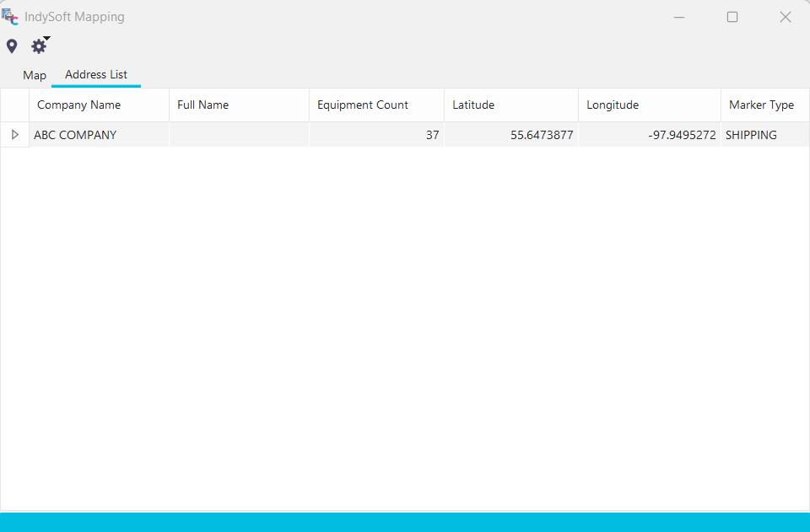Switch to the Map tab
The image size is (810, 532).
click(x=35, y=75)
